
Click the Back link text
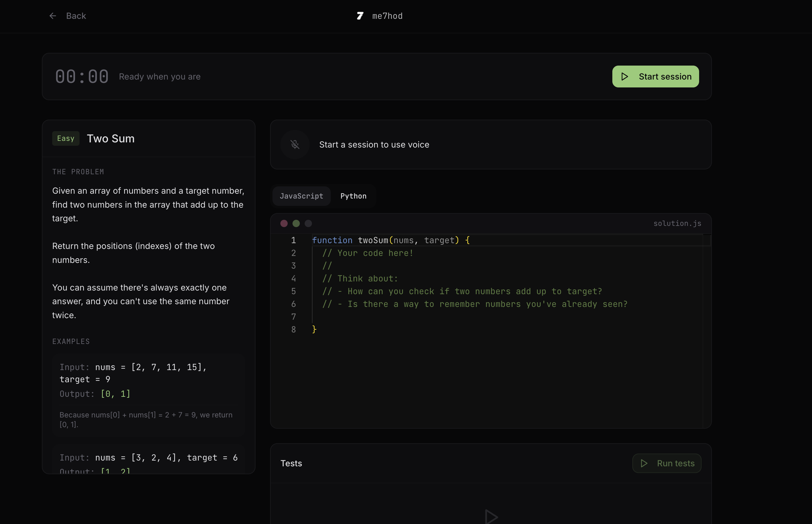point(76,16)
